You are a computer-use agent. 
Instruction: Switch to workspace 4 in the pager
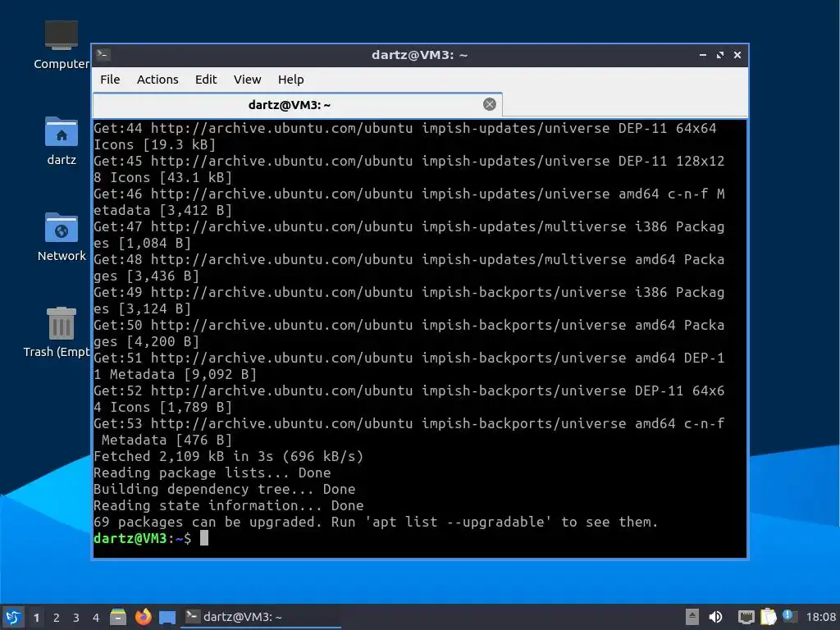click(x=96, y=618)
